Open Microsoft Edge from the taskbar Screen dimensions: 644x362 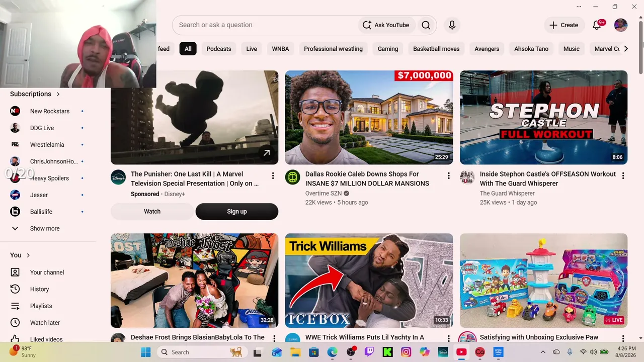(332, 352)
